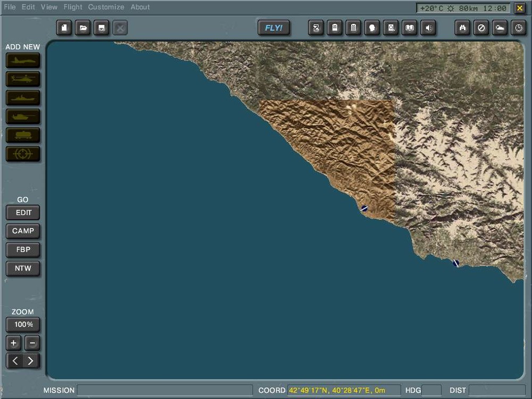The height and width of the screenshot is (399, 532).
Task: Open the clock time settings icon
Action: tap(518, 28)
